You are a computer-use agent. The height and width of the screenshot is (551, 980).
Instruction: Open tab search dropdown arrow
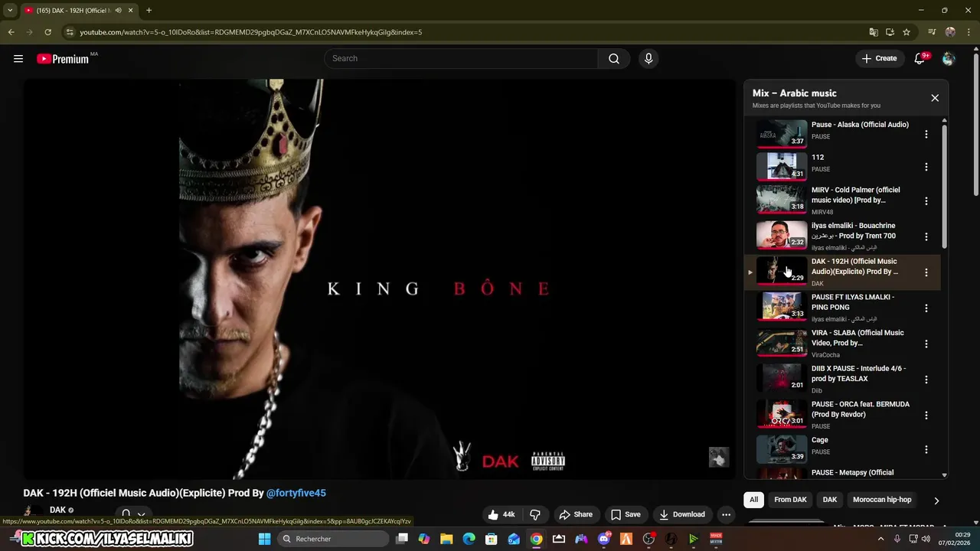[10, 11]
